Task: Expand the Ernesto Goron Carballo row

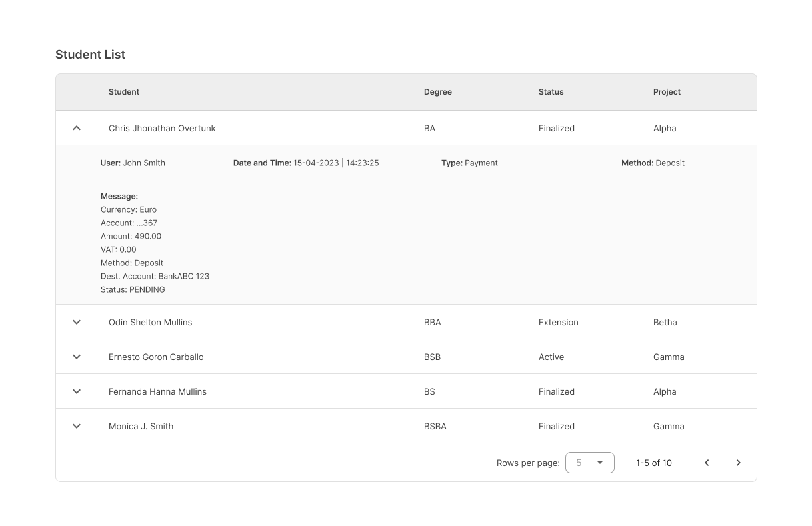Action: click(77, 357)
